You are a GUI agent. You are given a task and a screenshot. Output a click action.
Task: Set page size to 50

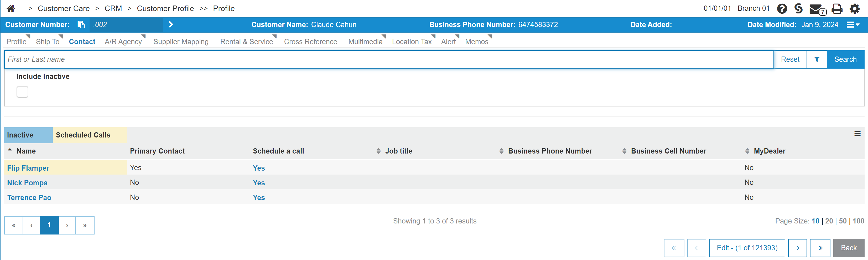pyautogui.click(x=843, y=221)
